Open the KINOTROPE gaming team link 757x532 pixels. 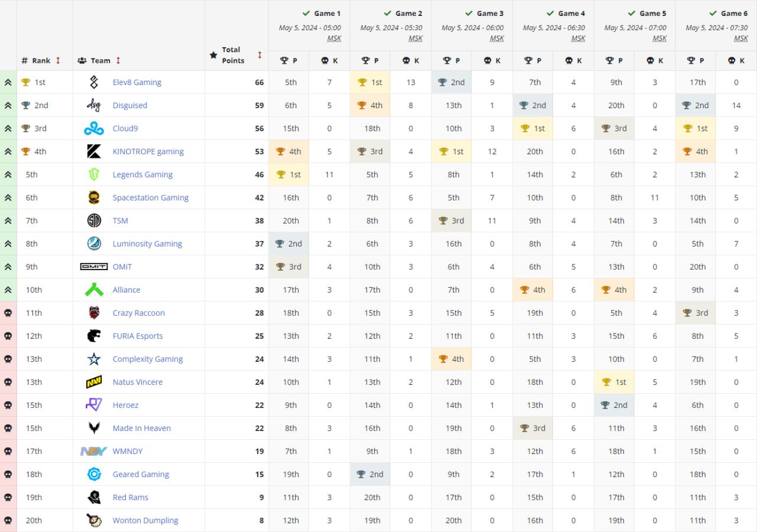(x=148, y=151)
